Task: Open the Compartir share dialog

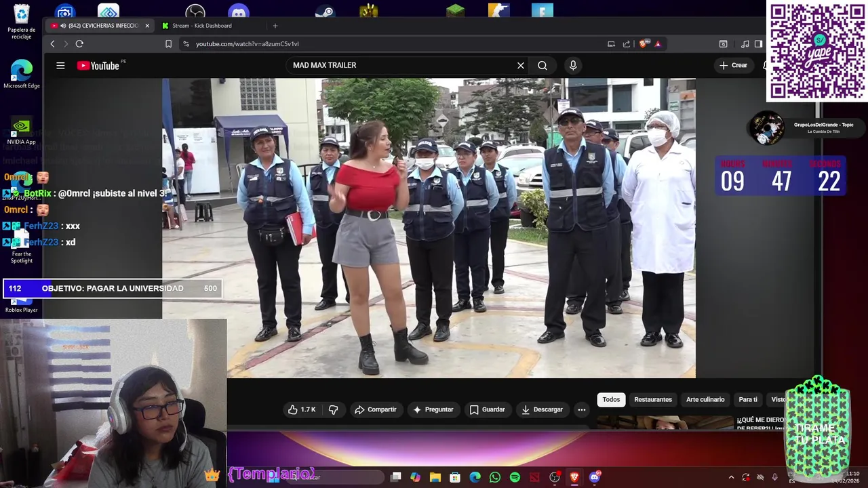Action: tap(376, 409)
